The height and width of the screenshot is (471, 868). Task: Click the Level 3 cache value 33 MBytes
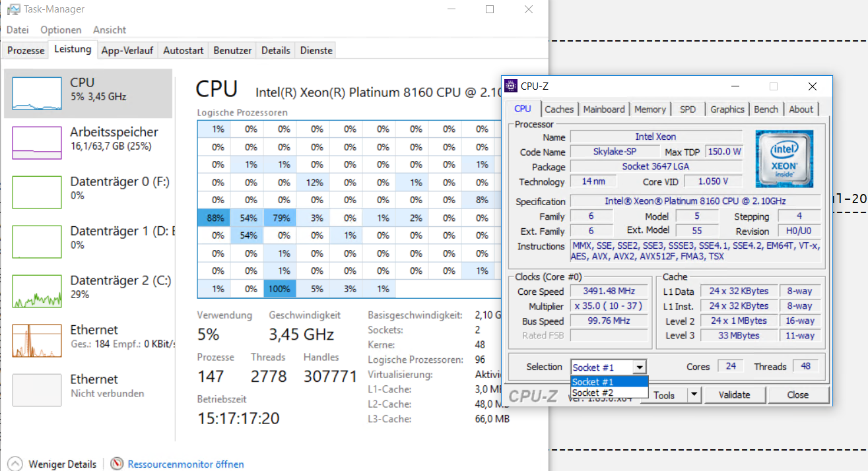(738, 336)
